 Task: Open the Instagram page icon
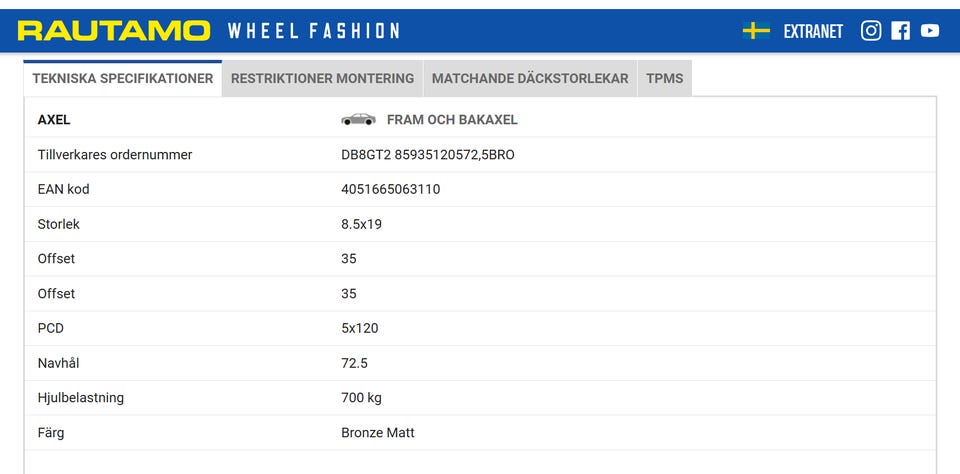click(871, 31)
